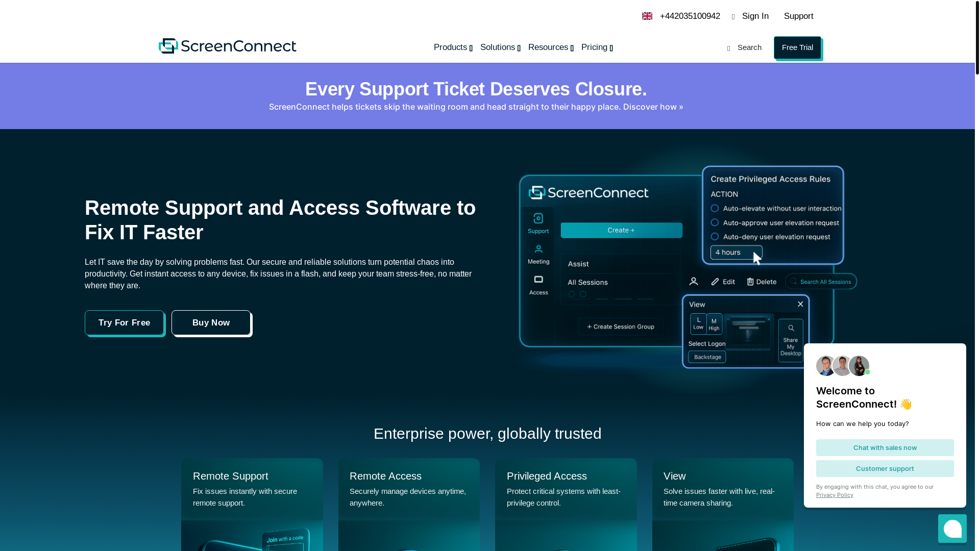
Task: Open the Remote Support card
Action: pyautogui.click(x=252, y=504)
